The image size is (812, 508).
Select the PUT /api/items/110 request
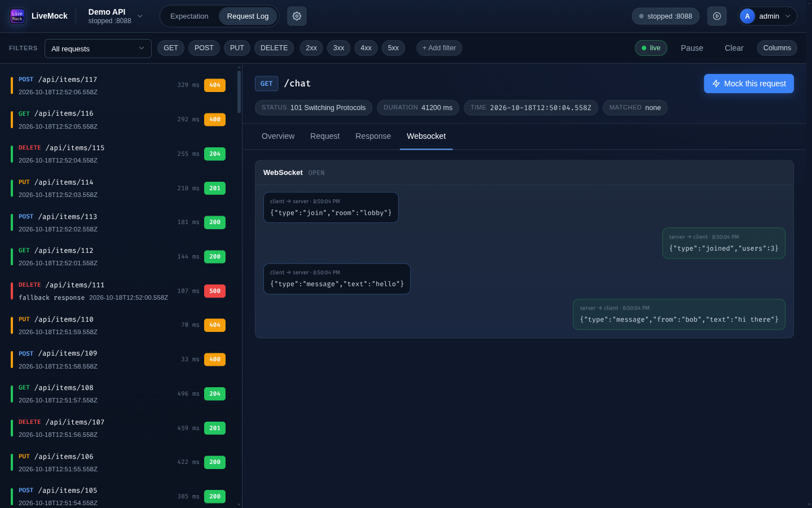click(x=118, y=325)
